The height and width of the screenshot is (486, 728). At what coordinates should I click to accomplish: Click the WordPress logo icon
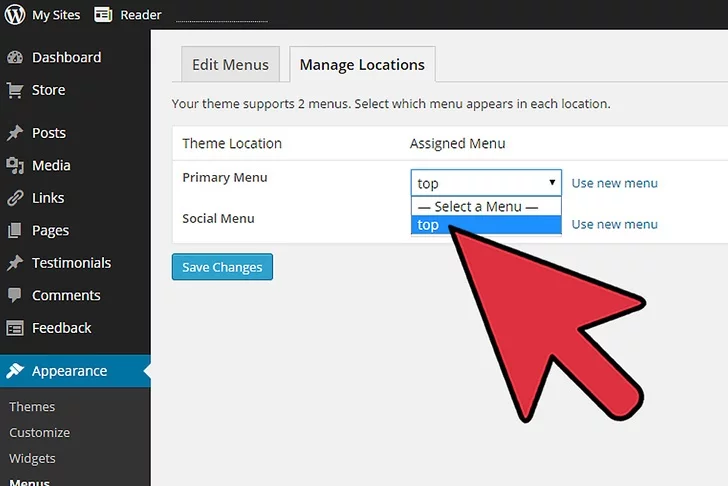[15, 15]
